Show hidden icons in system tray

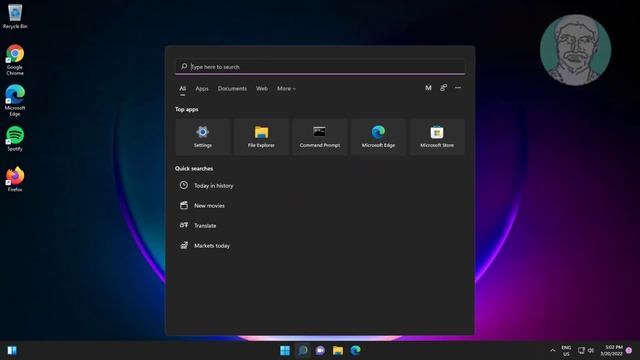(x=552, y=351)
